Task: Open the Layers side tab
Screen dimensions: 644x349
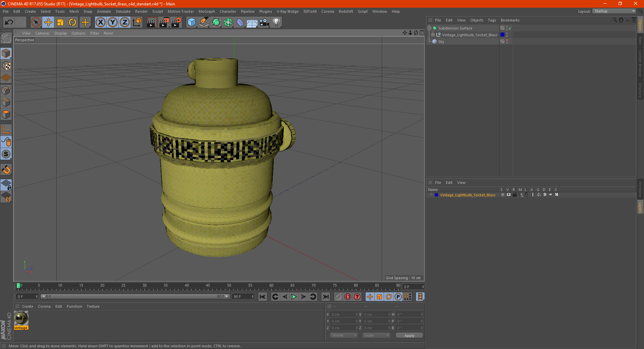Action: click(x=640, y=207)
